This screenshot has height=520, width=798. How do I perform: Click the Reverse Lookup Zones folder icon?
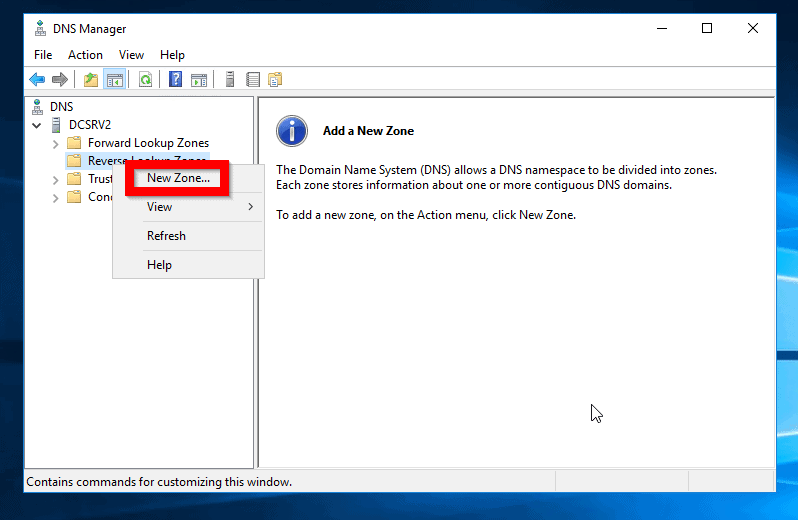click(x=74, y=161)
